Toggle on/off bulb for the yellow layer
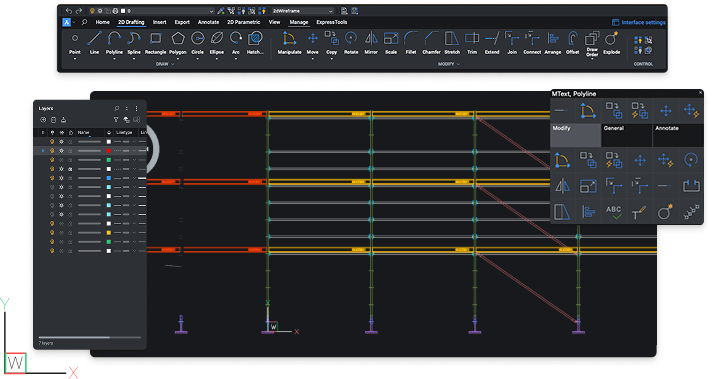This screenshot has width=712, height=379. (52, 232)
